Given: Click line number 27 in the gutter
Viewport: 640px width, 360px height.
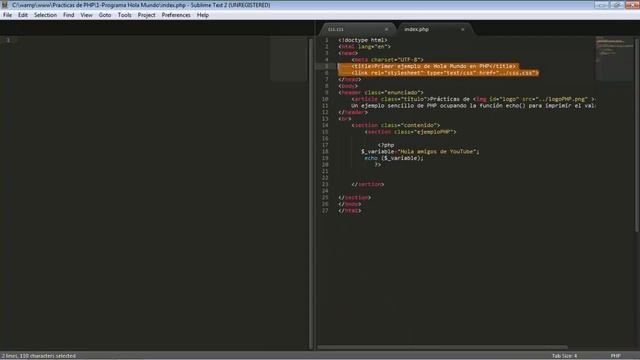Looking at the screenshot, I should pyautogui.click(x=325, y=211).
